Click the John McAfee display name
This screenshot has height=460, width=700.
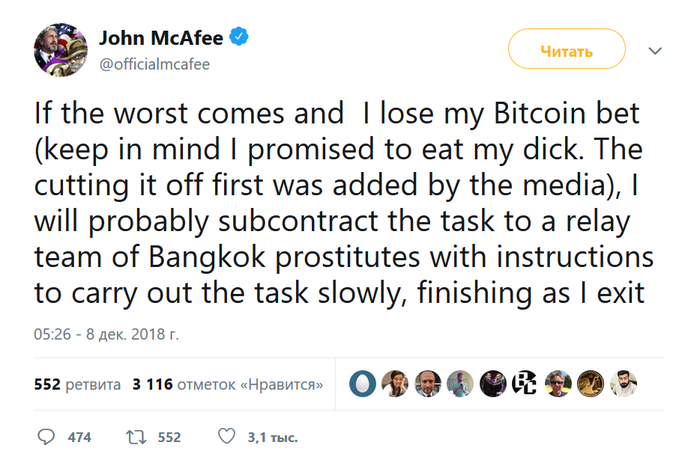tap(162, 39)
